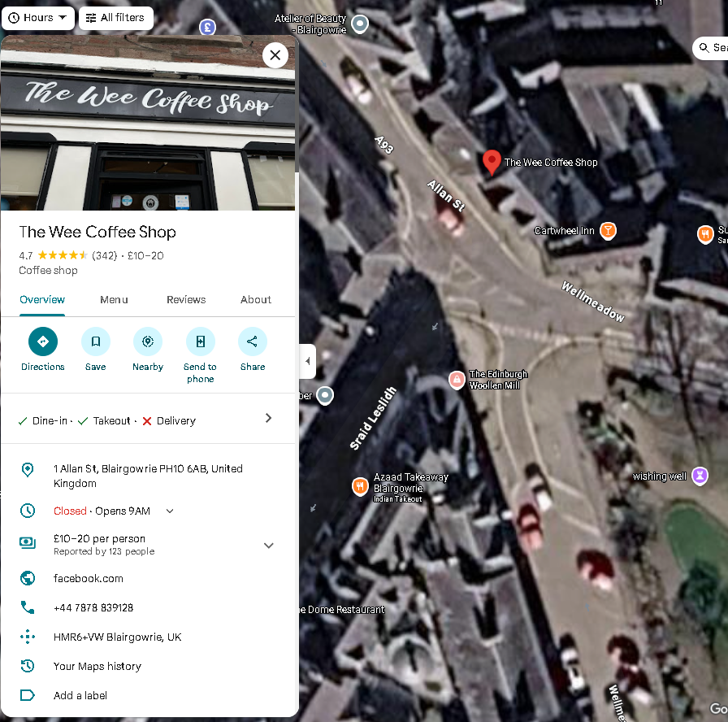Image resolution: width=728 pixels, height=722 pixels.
Task: Select The Edinburgh Woollen Mill shopping marker
Action: 457,380
